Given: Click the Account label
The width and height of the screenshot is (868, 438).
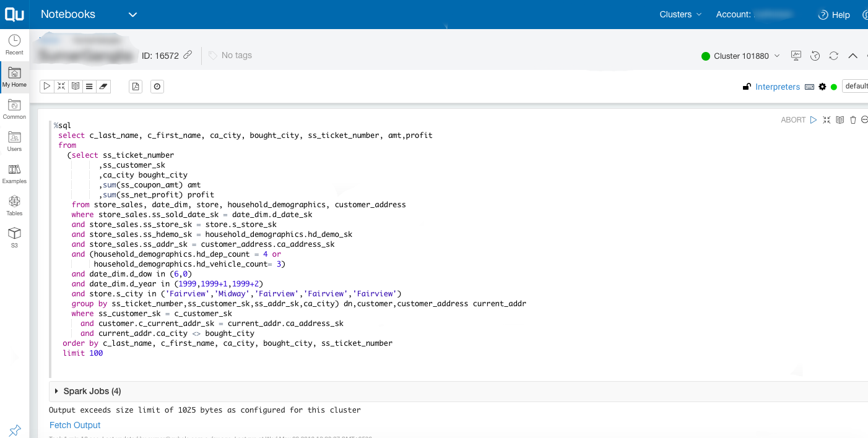Looking at the screenshot, I should coord(734,14).
